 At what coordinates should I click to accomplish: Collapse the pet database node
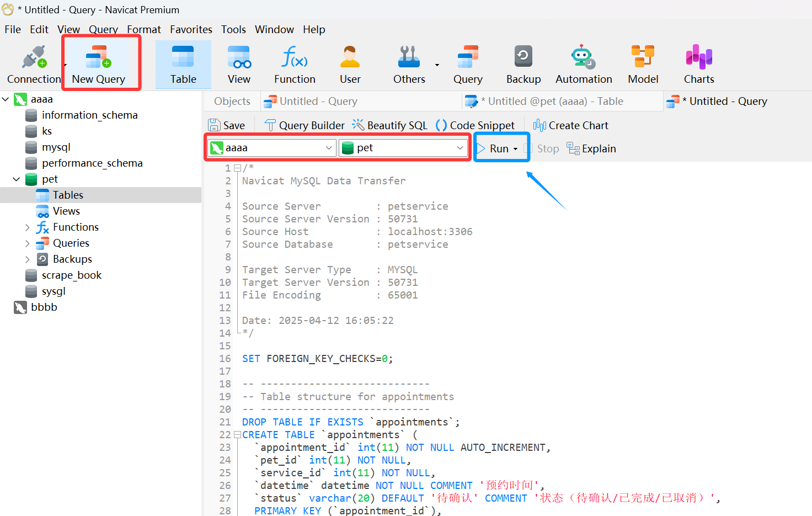click(17, 179)
